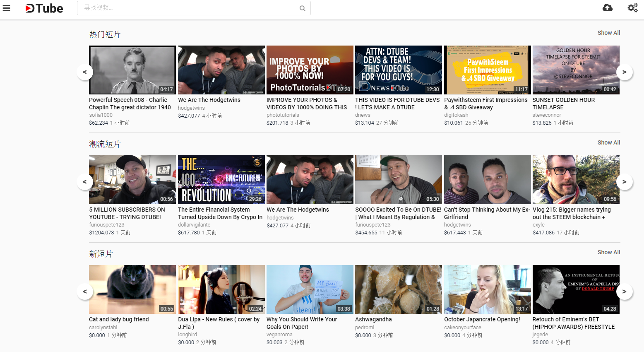Click title 'The Entire Financial System Turned Upside Down'
This screenshot has height=352, width=644.
(220, 213)
